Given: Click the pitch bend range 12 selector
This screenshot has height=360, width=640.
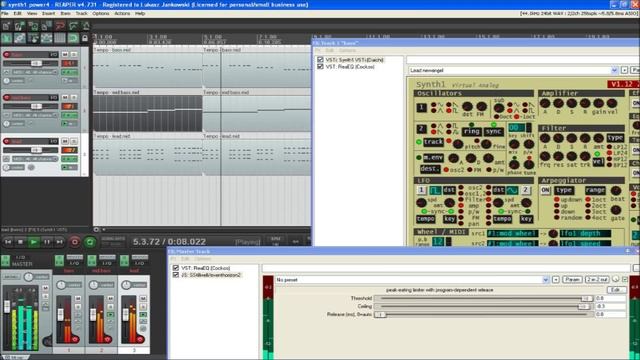Looking at the screenshot, I should coord(438,241).
